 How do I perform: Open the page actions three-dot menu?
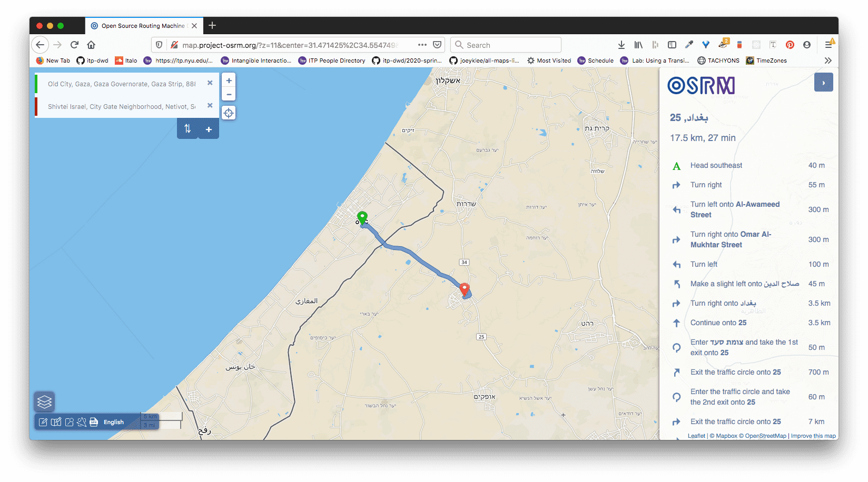422,45
